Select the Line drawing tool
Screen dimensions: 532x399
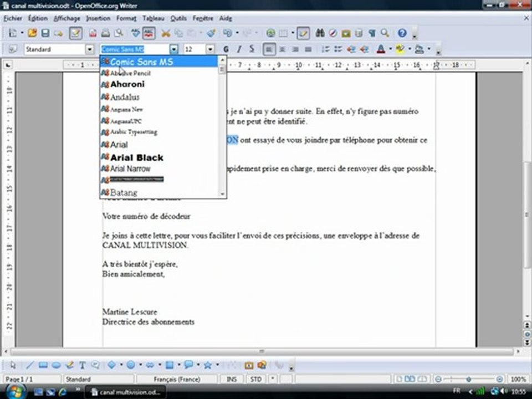click(30, 365)
